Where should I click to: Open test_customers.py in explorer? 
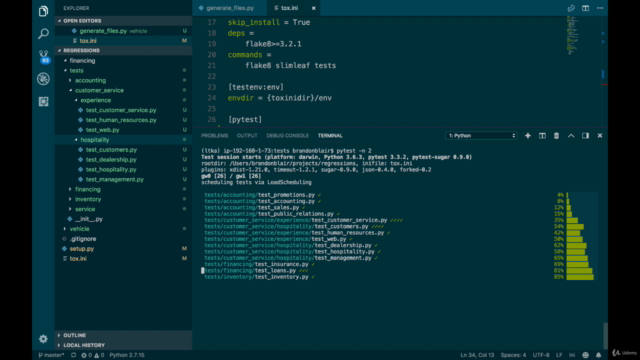tap(123, 150)
